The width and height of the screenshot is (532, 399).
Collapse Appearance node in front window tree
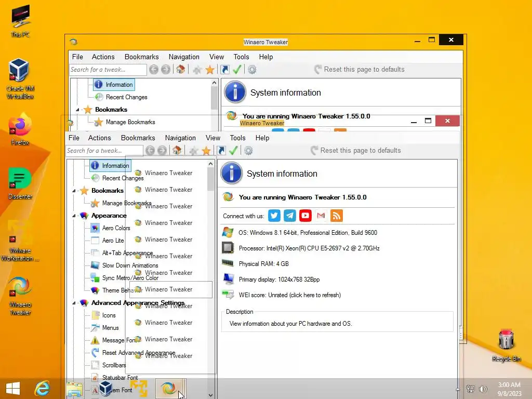(74, 216)
